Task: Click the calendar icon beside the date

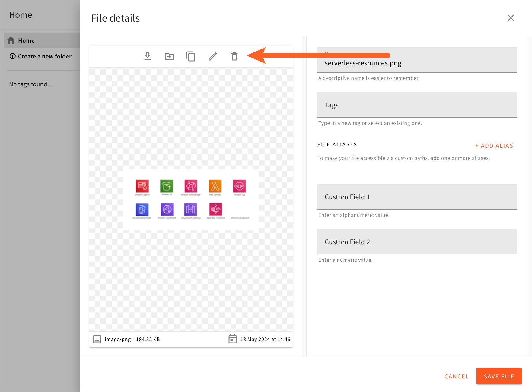Action: point(232,339)
